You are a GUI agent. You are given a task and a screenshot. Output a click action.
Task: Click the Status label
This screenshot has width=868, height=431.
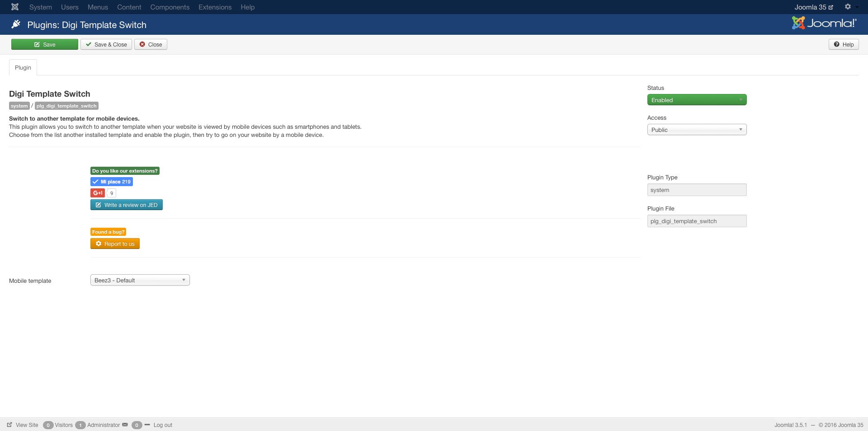[x=656, y=88]
